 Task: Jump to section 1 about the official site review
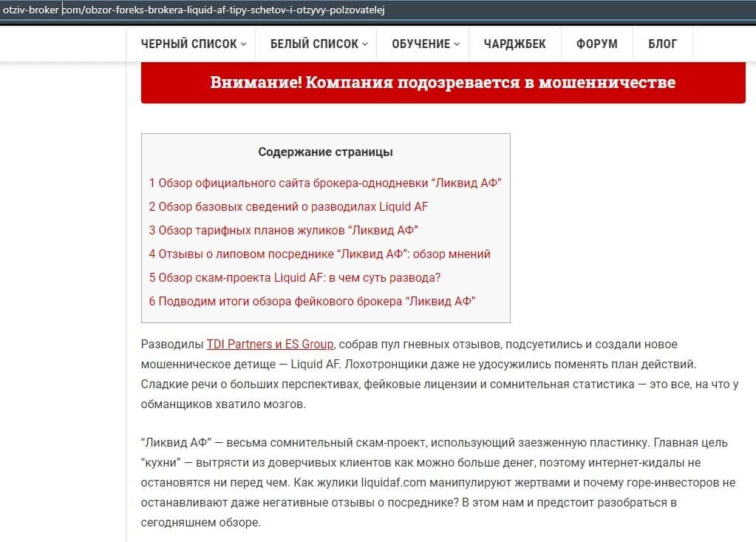[x=325, y=183]
